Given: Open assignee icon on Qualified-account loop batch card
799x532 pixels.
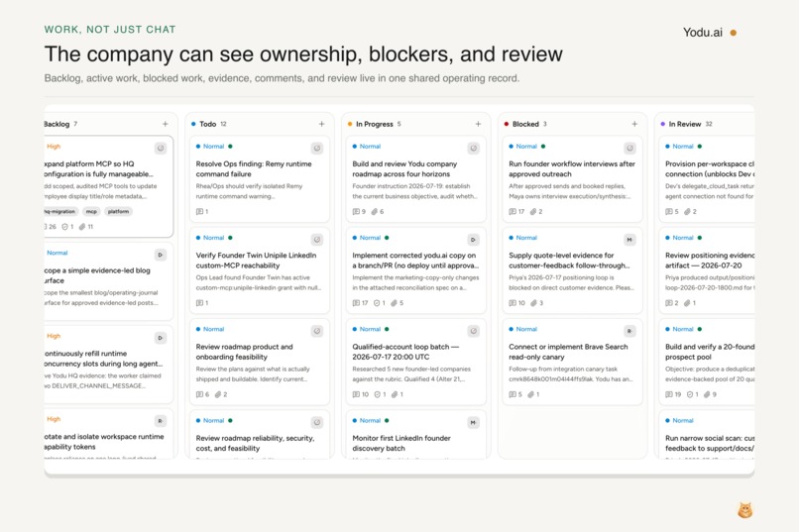Looking at the screenshot, I should tap(474, 331).
